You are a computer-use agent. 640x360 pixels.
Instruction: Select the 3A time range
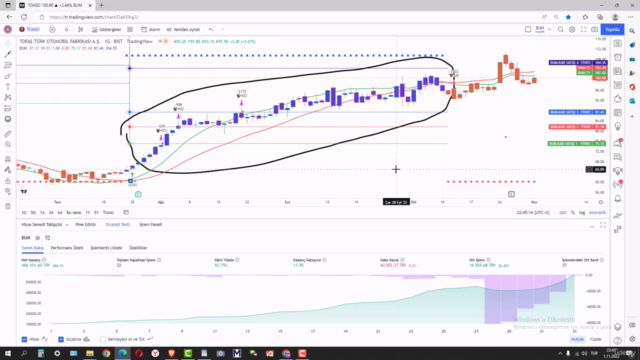coord(51,213)
